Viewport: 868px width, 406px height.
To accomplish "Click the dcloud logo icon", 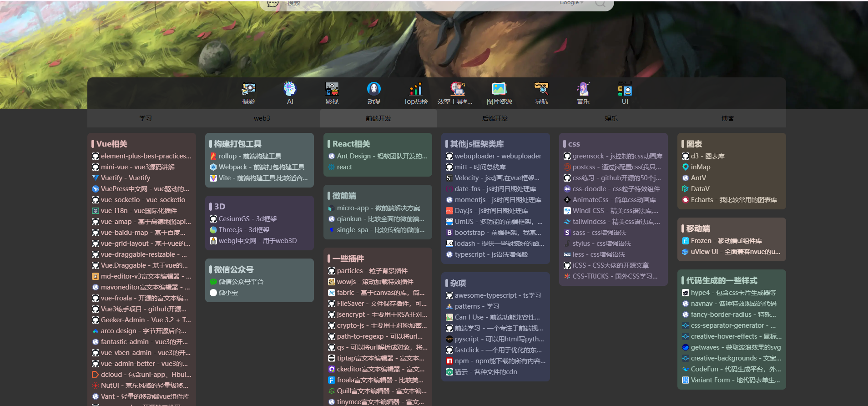I will tap(96, 375).
